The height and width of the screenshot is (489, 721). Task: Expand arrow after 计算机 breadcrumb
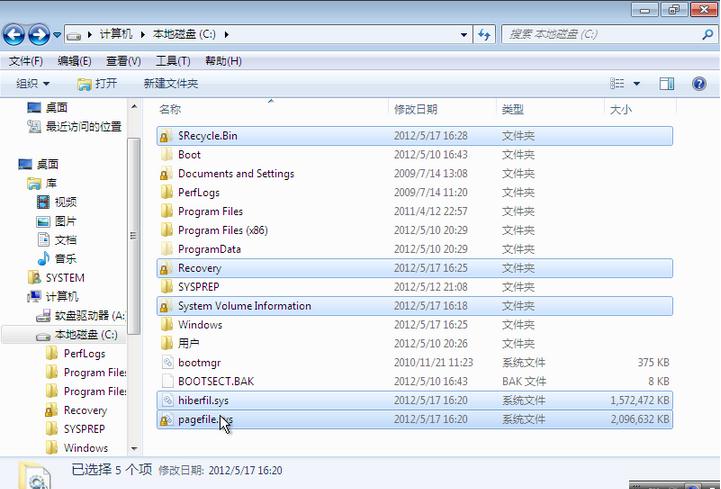click(x=143, y=35)
